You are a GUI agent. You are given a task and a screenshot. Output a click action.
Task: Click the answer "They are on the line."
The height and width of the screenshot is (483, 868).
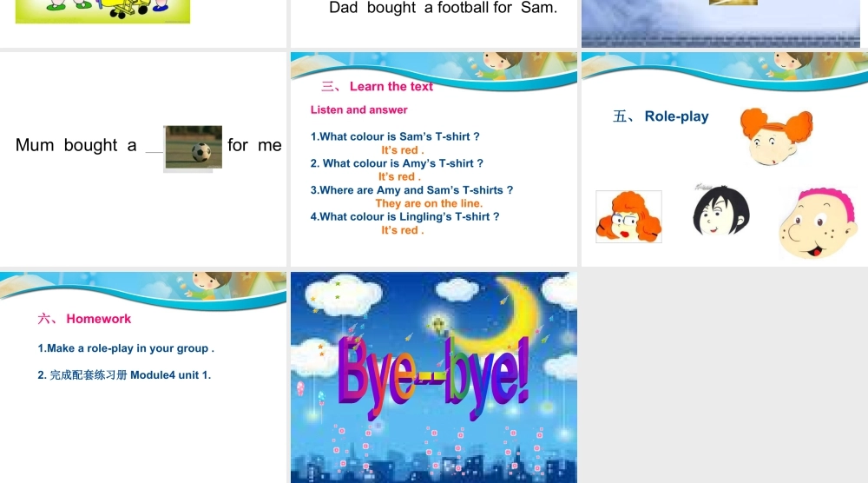(429, 203)
